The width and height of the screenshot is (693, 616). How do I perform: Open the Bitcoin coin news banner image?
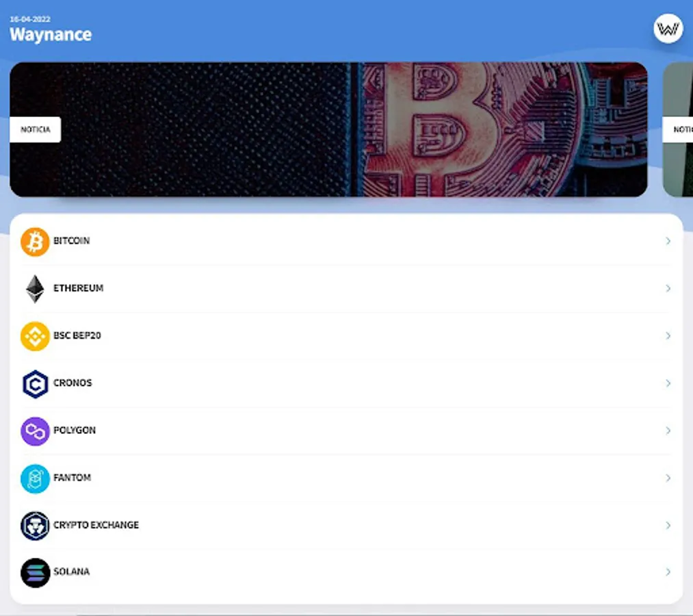(x=328, y=129)
